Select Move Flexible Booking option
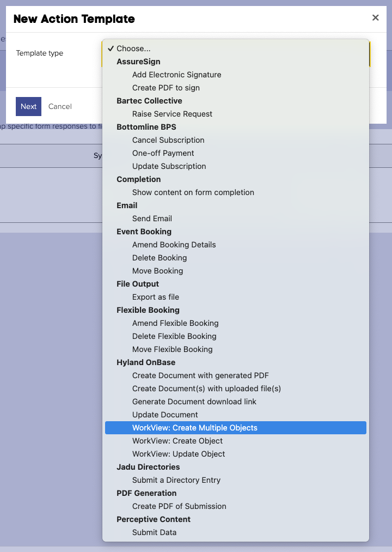The width and height of the screenshot is (392, 552). click(x=236, y=349)
